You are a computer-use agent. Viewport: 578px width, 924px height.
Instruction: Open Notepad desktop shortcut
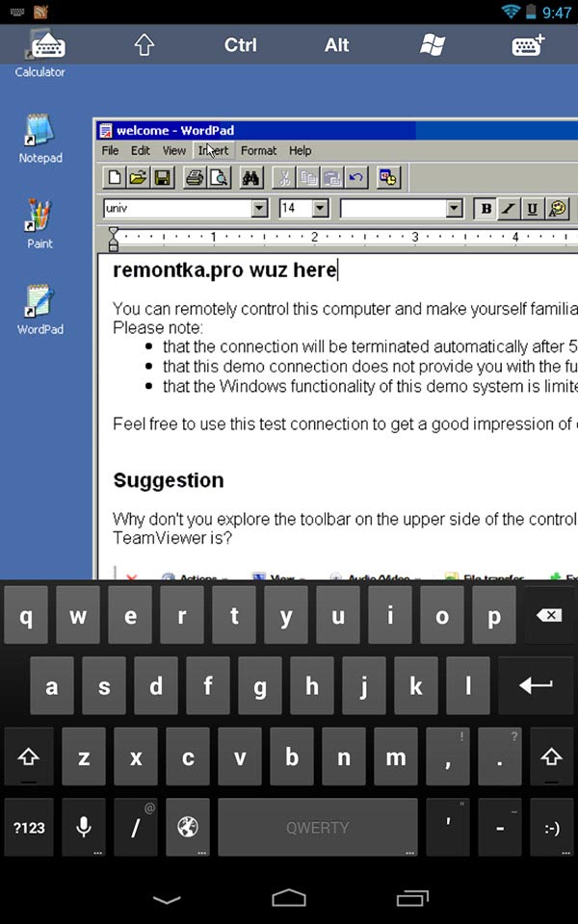(x=40, y=139)
